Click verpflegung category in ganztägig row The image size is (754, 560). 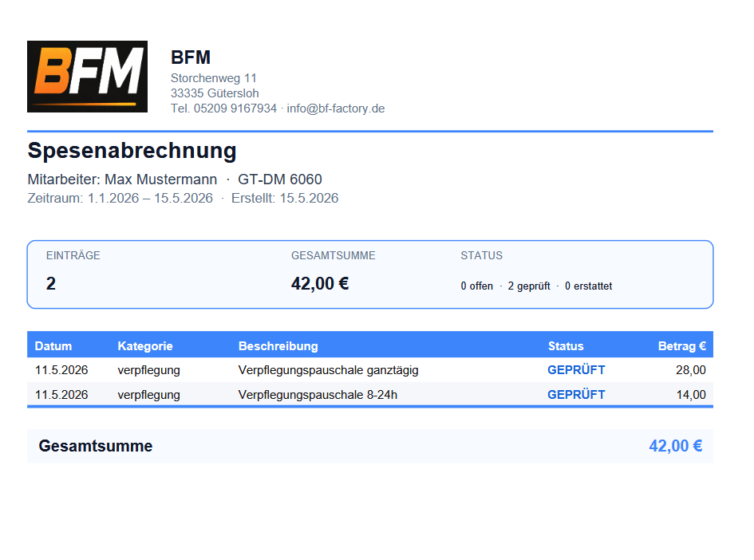click(149, 370)
